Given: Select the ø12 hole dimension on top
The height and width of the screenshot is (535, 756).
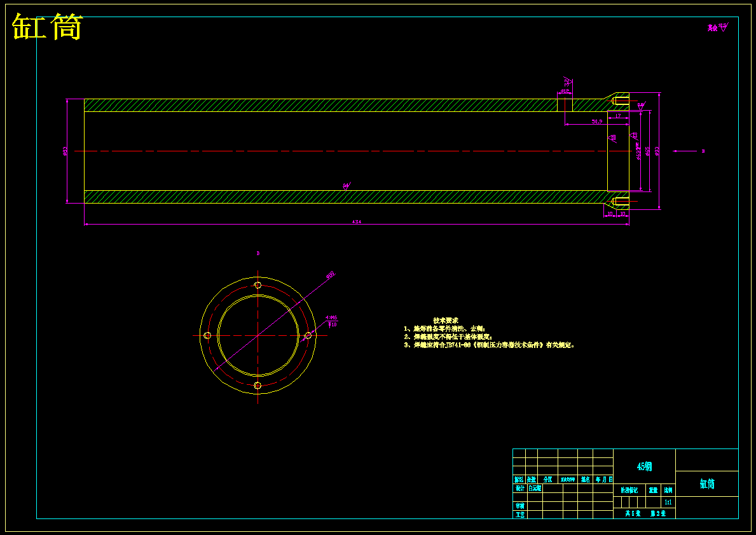Looking at the screenshot, I should tap(565, 91).
